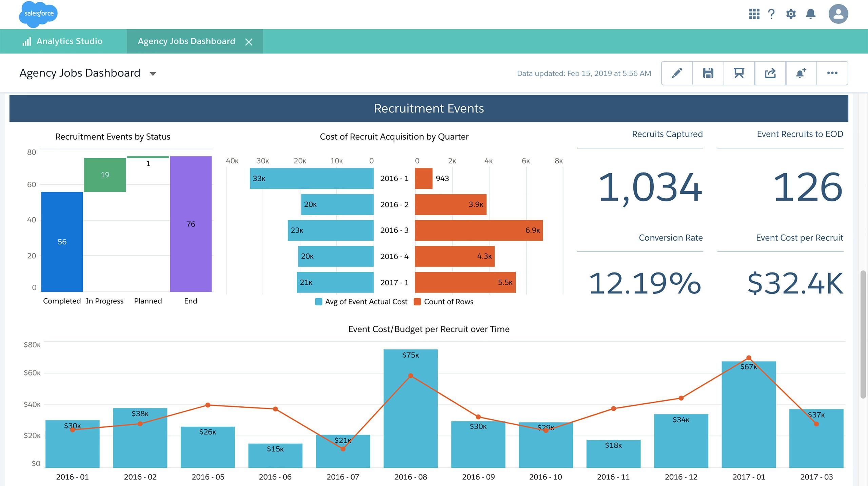The width and height of the screenshot is (868, 486).
Task: Click the Count of Rows legend swatch
Action: (x=417, y=302)
